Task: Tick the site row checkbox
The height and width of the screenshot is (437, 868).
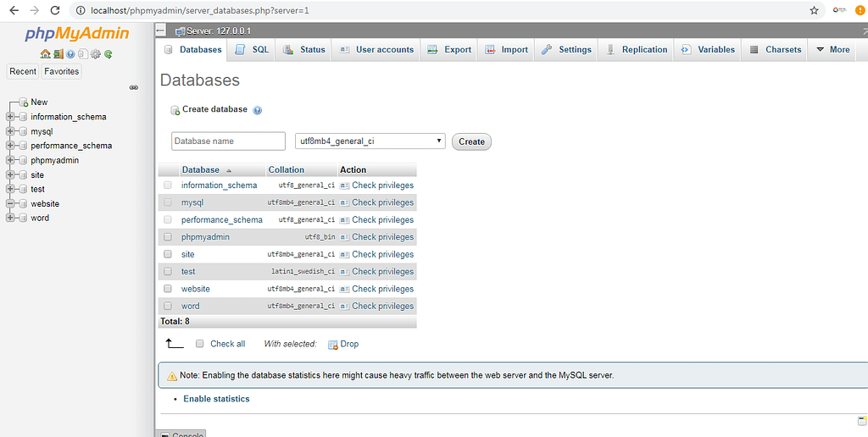Action: 168,254
